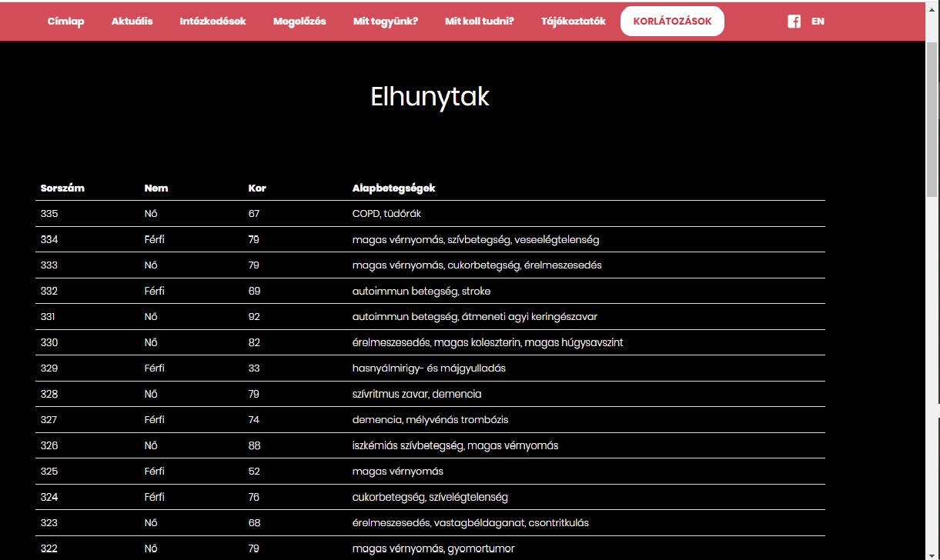Select row number 334

(x=49, y=239)
